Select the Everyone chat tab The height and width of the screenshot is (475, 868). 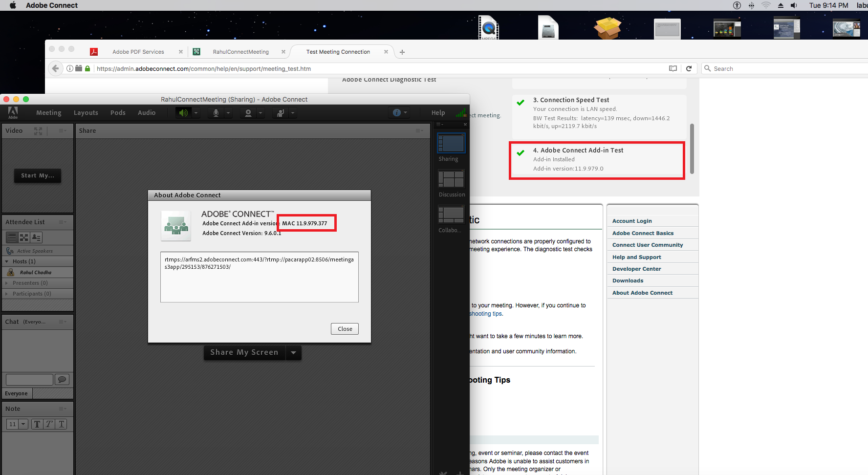click(x=17, y=393)
